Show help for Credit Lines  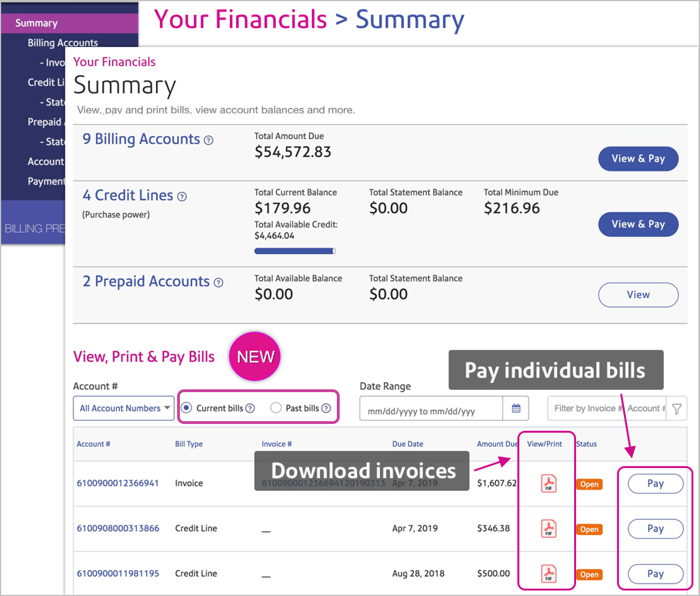[x=182, y=197]
